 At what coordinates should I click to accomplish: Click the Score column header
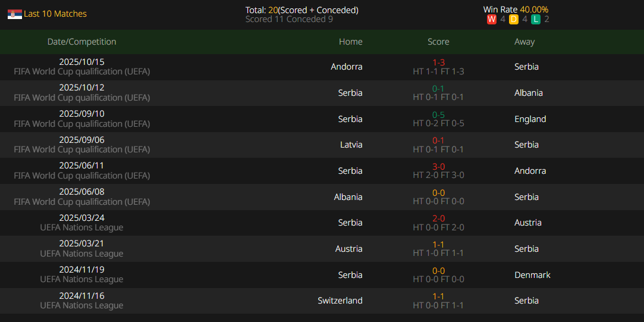[x=438, y=42]
